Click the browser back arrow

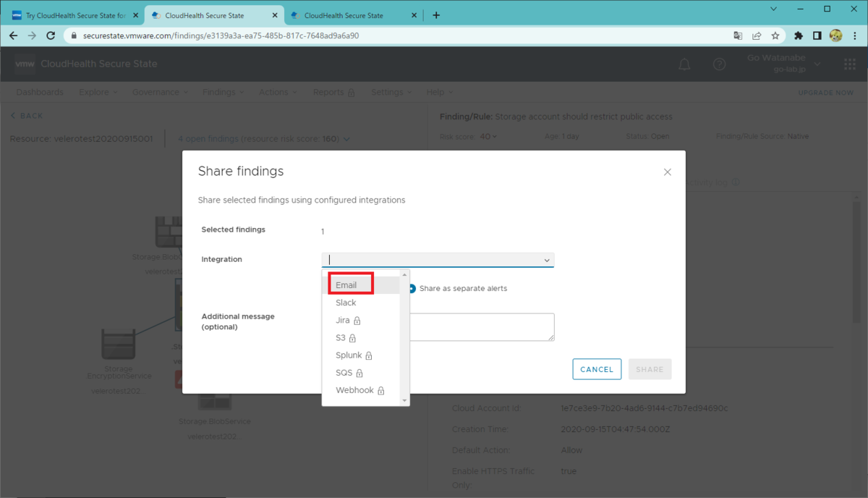point(13,35)
